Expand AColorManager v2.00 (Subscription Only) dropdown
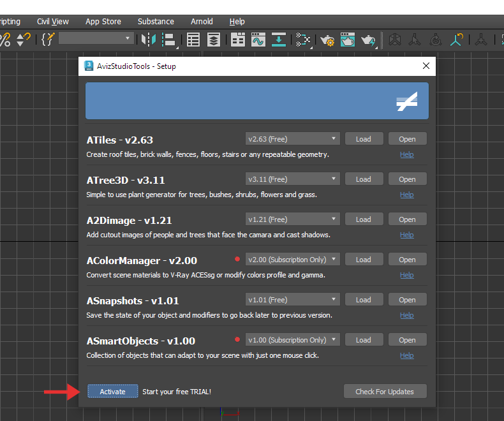504x421 pixels. click(x=292, y=260)
